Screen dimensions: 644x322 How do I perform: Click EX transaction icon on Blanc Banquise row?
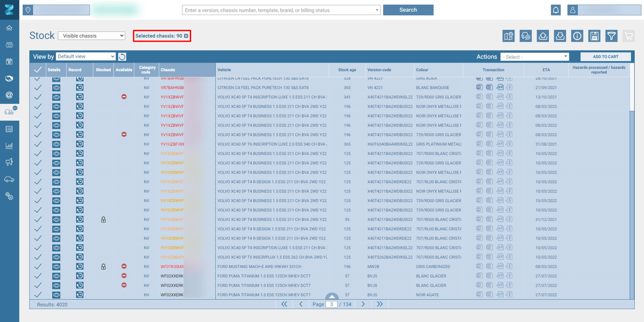tap(500, 87)
